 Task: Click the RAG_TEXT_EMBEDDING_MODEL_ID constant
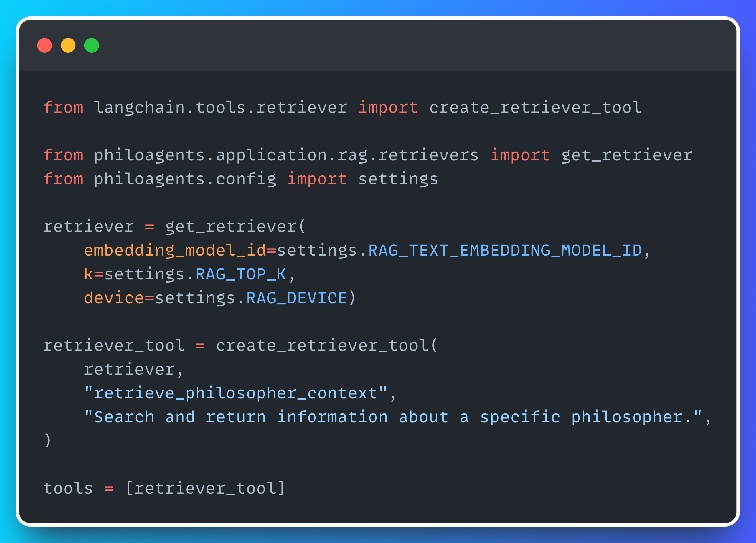505,250
